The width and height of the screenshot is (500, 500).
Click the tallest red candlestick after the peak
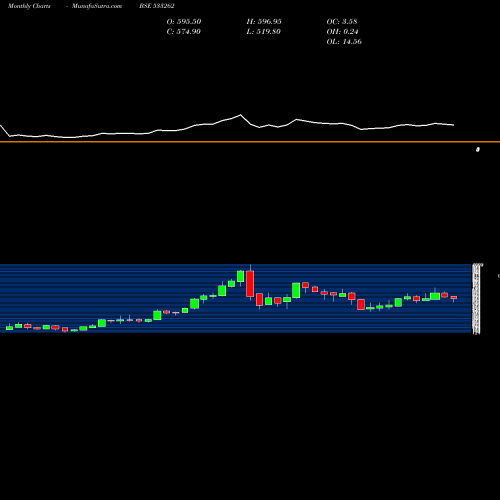click(x=250, y=284)
